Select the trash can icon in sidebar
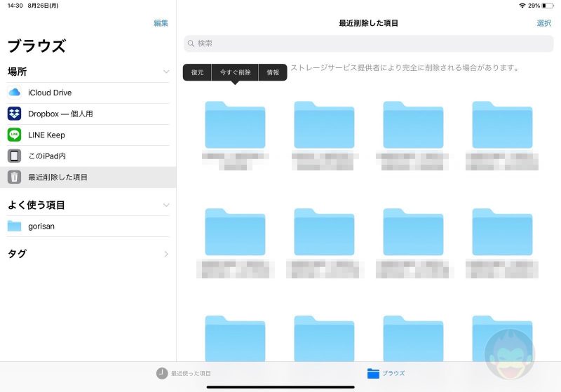 (x=14, y=177)
